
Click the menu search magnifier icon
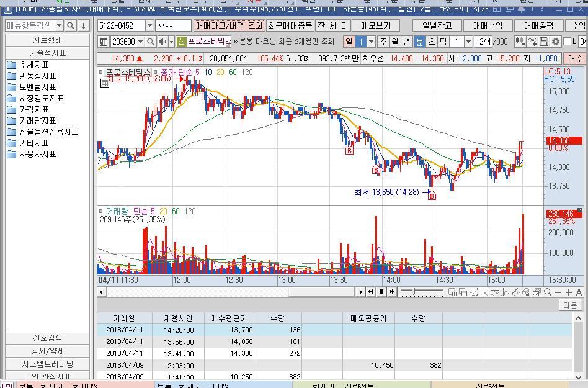click(71, 25)
